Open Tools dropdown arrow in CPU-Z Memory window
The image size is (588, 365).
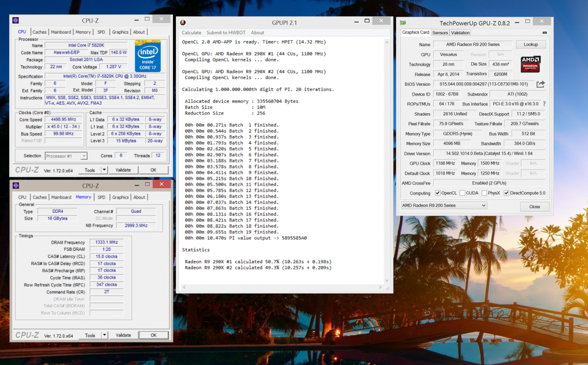(x=104, y=335)
